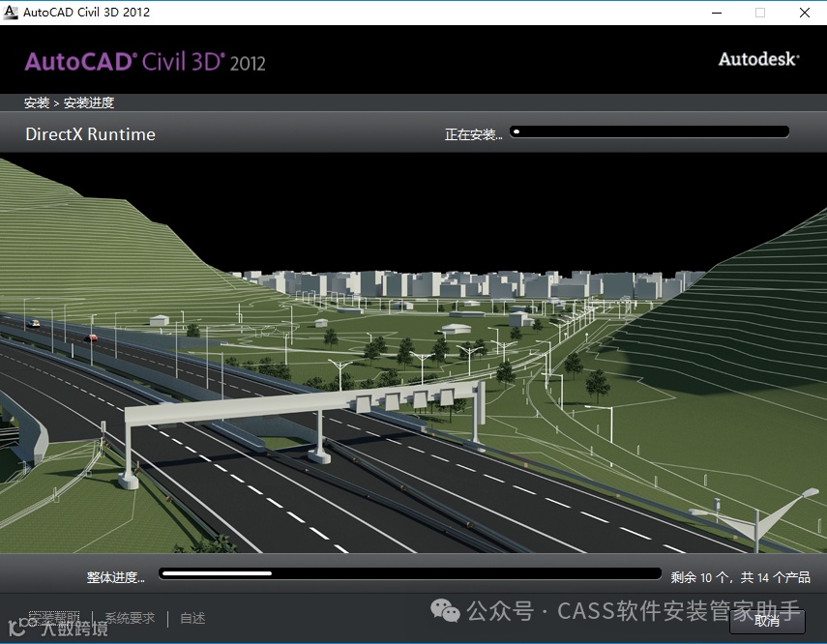Screen dimensions: 827x644
Task: Click the 整体进度 overall progress bar
Action: [x=410, y=573]
